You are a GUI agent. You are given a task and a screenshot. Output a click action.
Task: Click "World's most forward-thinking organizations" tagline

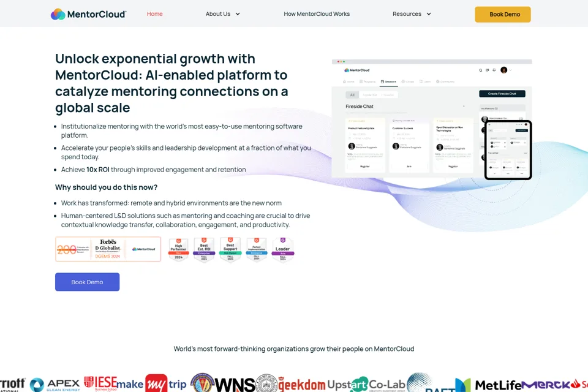pos(294,349)
